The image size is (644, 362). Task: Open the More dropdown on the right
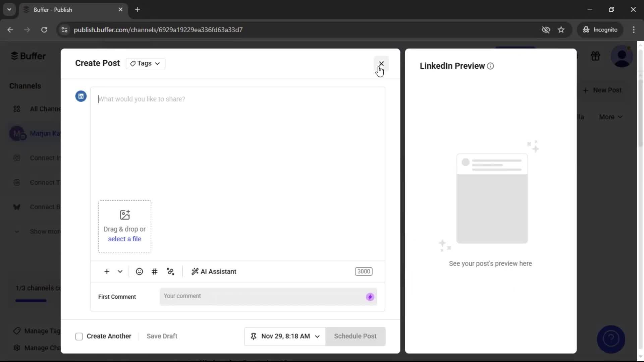tap(610, 117)
